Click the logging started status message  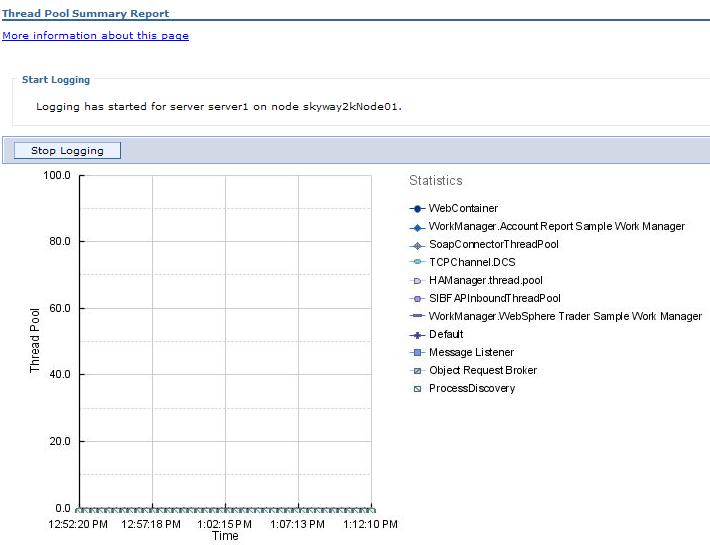[219, 107]
